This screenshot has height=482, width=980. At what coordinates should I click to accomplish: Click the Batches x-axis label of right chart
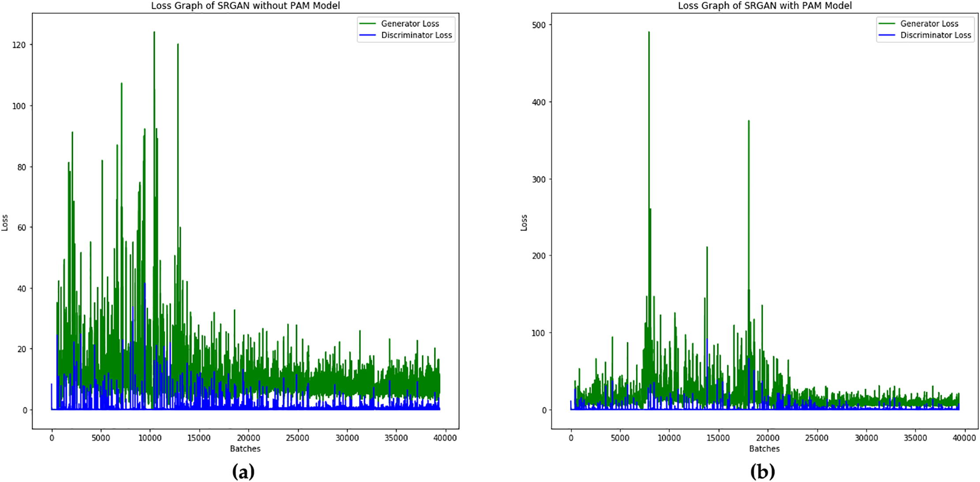point(764,448)
